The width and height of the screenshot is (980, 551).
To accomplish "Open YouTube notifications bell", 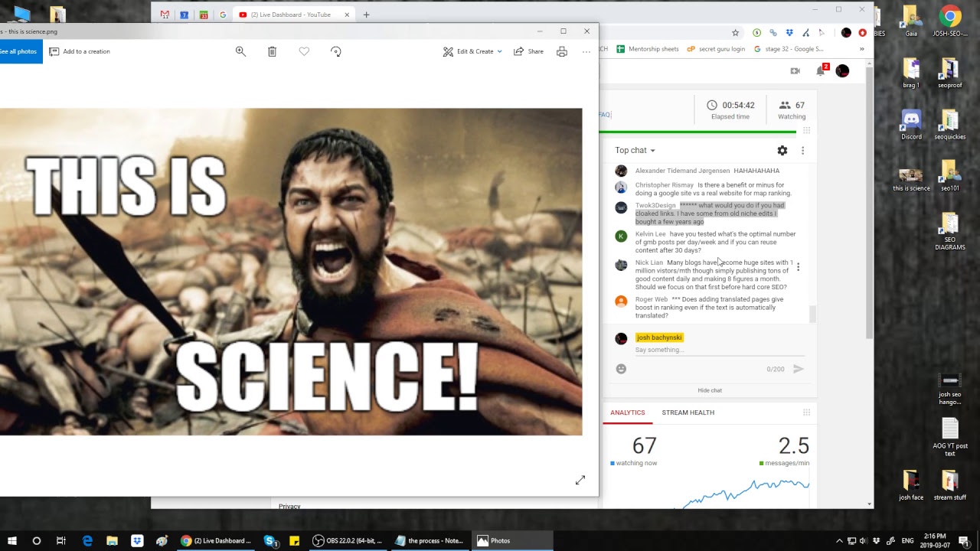I will point(821,71).
